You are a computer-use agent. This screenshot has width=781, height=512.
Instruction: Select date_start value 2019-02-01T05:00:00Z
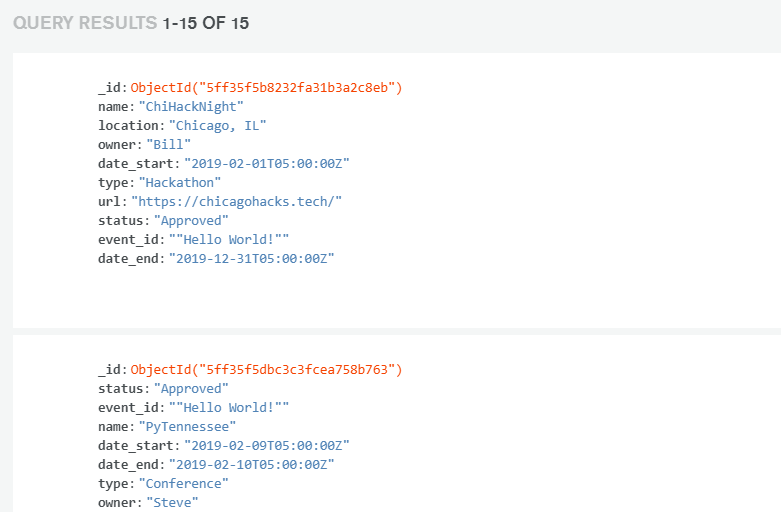[266, 163]
